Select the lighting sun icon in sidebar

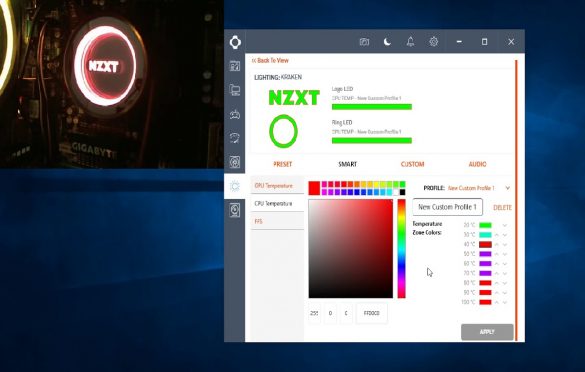pos(235,186)
